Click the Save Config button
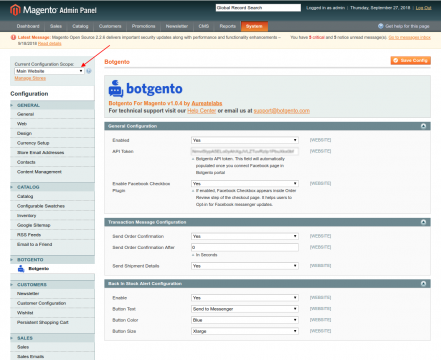441x360 pixels. coord(411,60)
